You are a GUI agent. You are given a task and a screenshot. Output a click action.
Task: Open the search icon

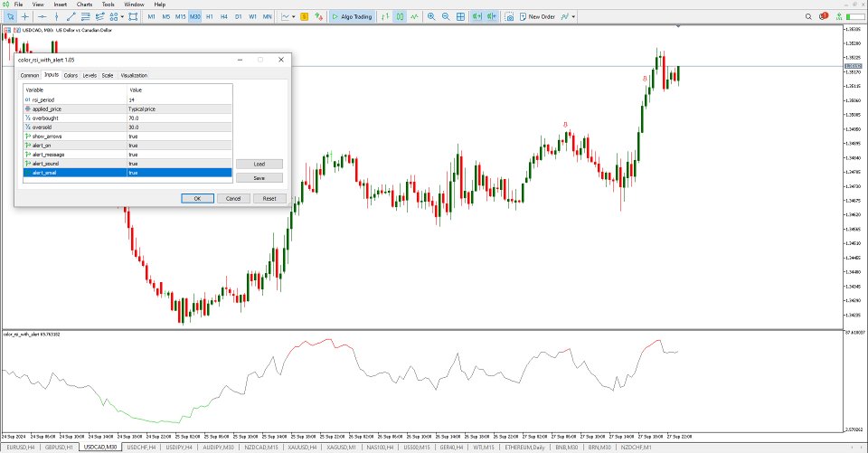808,16
